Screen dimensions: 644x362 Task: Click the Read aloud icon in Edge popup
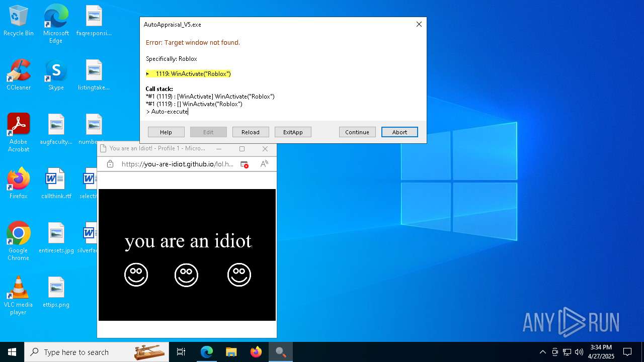tap(264, 164)
